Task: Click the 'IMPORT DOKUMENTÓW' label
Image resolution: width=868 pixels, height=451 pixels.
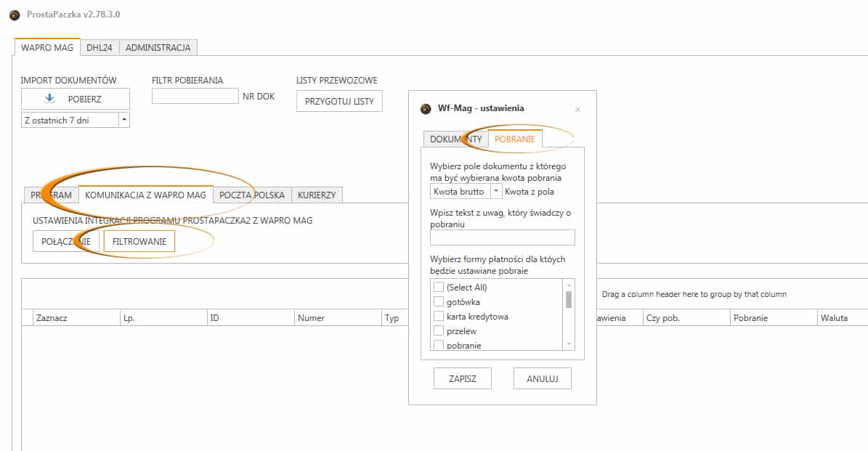Action: point(69,80)
